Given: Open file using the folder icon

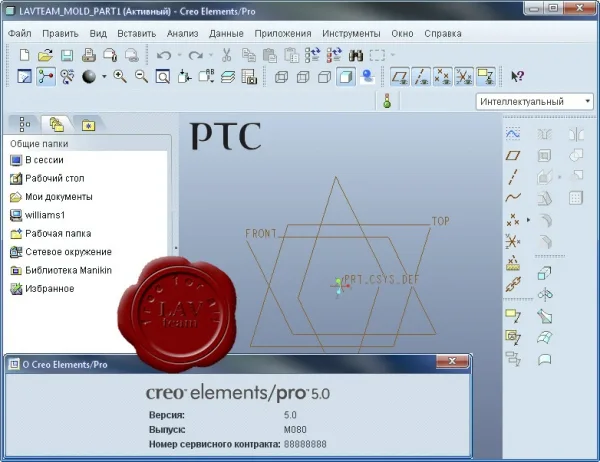Looking at the screenshot, I should point(45,56).
